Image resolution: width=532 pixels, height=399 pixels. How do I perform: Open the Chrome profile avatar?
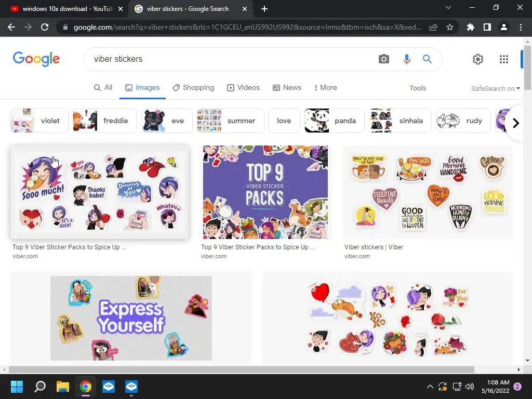504,27
